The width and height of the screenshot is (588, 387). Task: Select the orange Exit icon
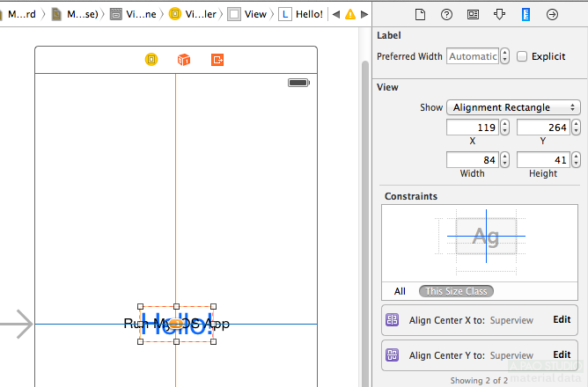(217, 60)
